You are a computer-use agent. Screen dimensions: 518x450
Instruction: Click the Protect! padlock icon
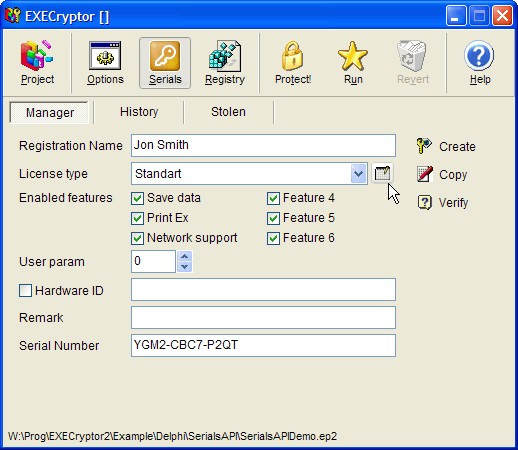tap(293, 56)
